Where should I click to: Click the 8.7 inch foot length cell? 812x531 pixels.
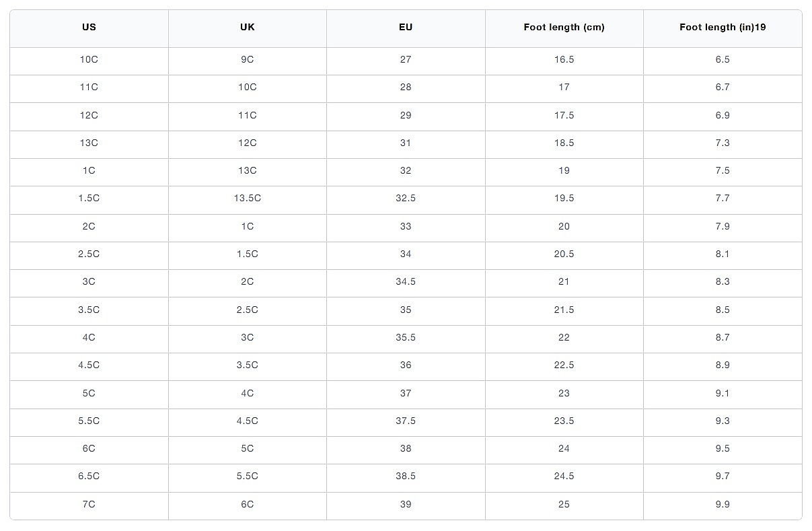pos(723,337)
